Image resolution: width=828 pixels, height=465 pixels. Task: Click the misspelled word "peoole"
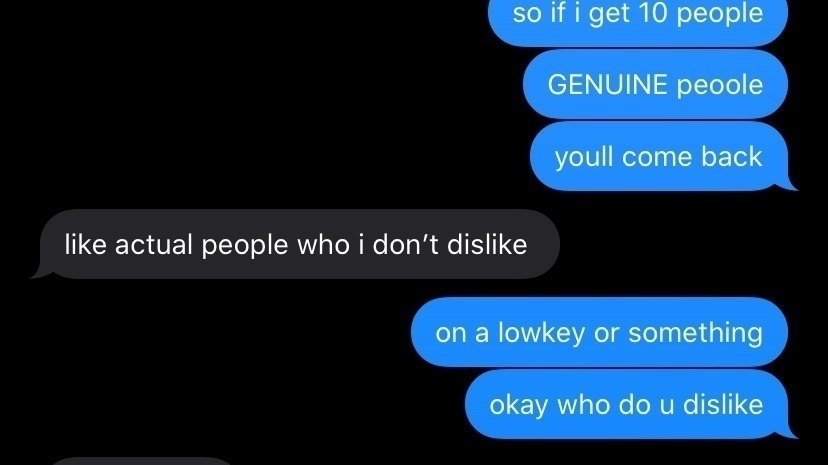(720, 86)
